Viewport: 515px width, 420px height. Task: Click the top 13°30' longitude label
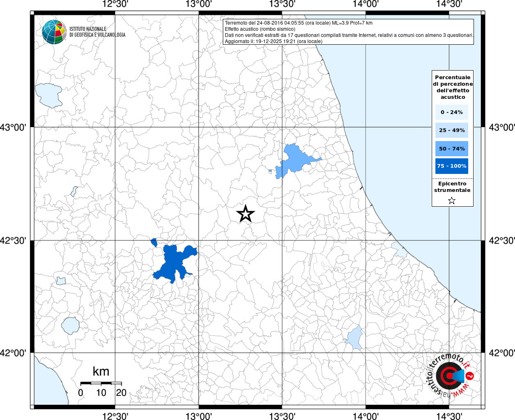282,4
